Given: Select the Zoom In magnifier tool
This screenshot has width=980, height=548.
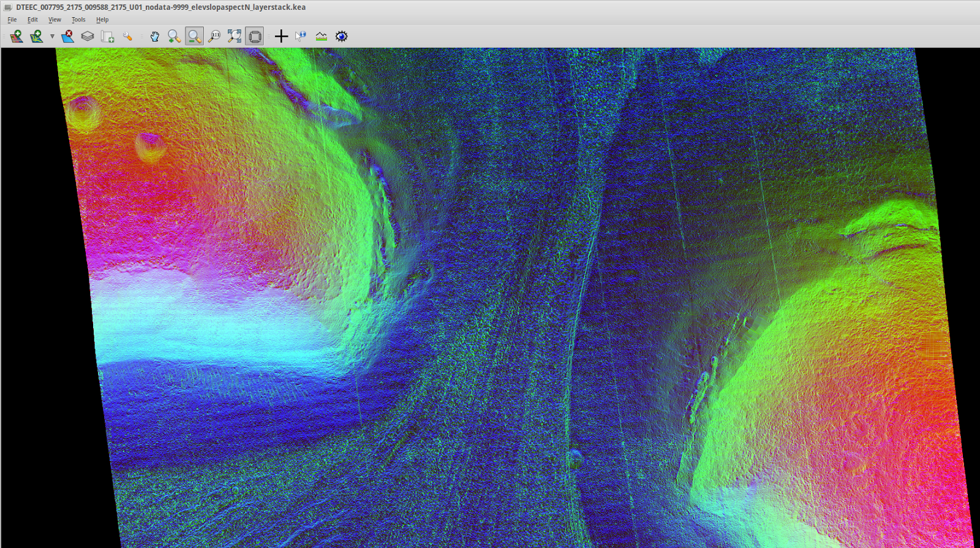Looking at the screenshot, I should (175, 37).
